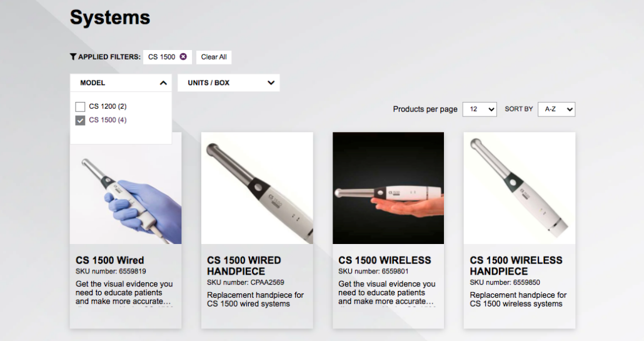The width and height of the screenshot is (644, 341).
Task: Uncheck the CS 1500 (4) checkbox
Action: (x=80, y=120)
